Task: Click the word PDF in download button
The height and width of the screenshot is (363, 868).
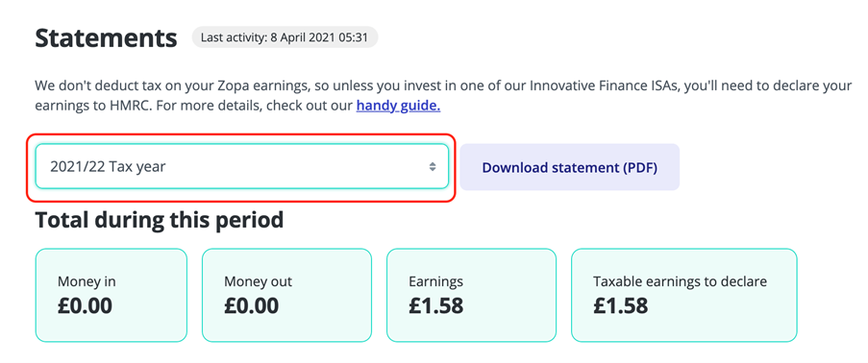Action: (639, 168)
